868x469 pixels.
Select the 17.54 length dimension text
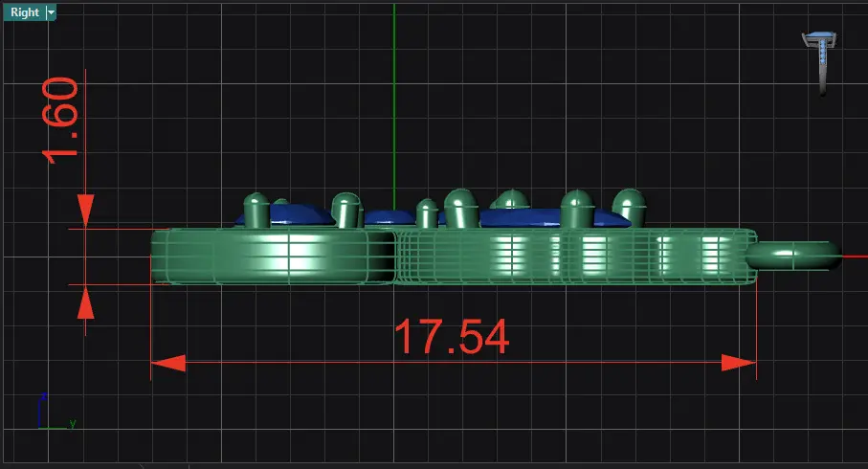tap(452, 337)
